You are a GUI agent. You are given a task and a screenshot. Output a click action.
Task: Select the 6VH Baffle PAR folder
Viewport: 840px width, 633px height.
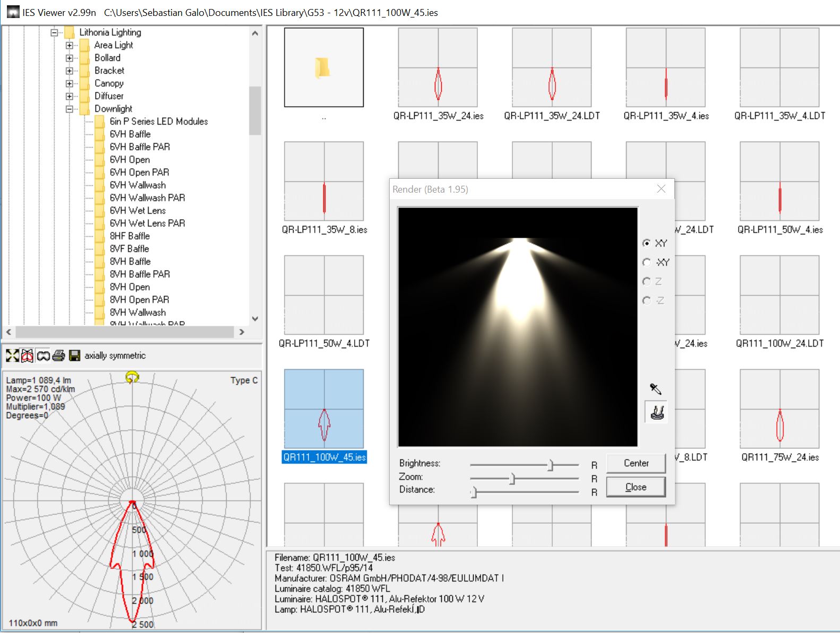[140, 147]
